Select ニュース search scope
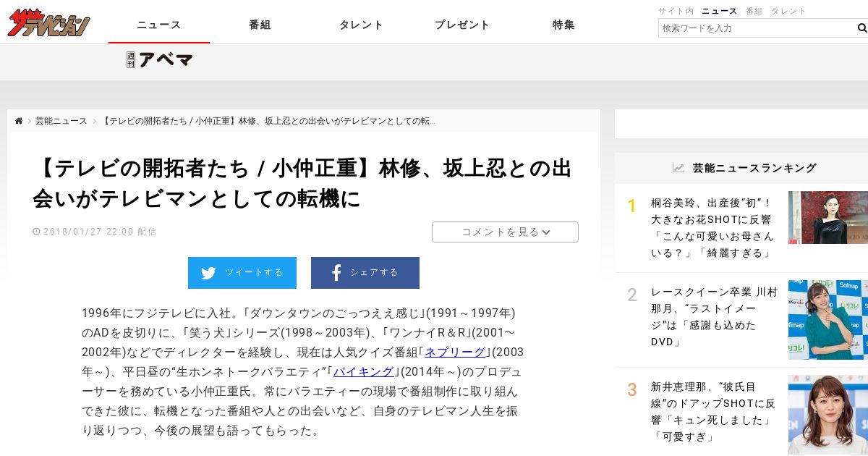 point(720,11)
